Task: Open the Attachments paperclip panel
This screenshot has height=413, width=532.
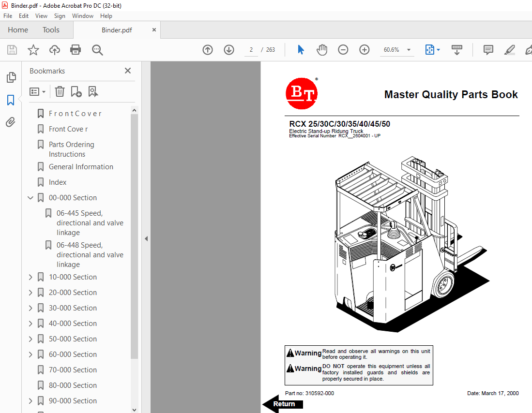Action: pos(11,122)
